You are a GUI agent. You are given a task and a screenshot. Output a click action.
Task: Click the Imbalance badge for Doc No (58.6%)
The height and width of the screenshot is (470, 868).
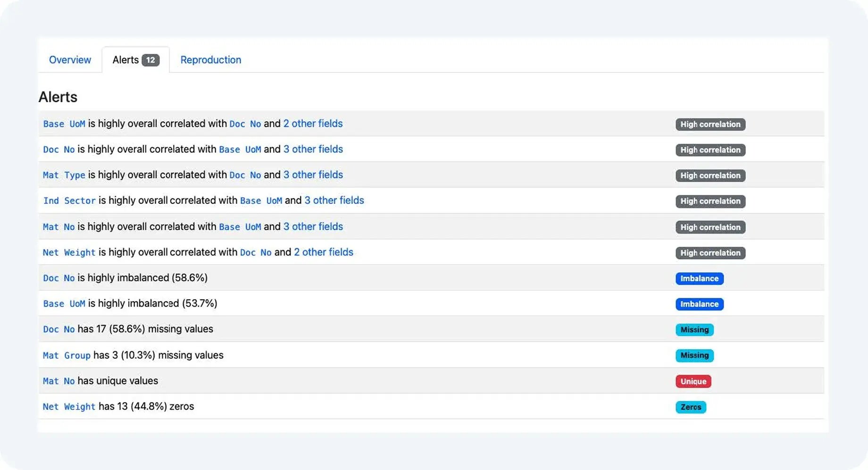tap(699, 278)
